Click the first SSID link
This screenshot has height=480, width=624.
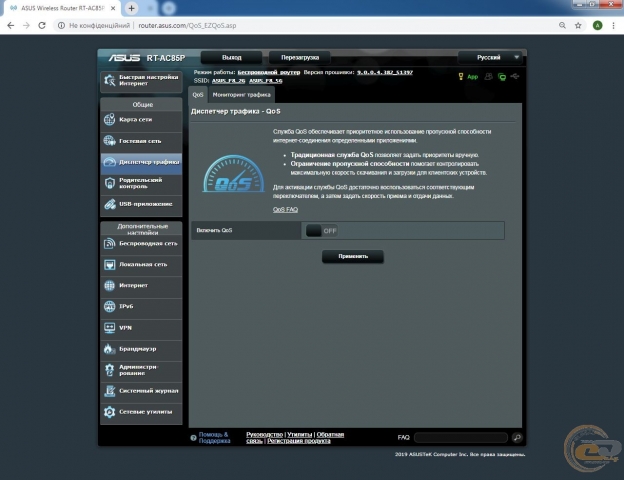tap(228, 81)
